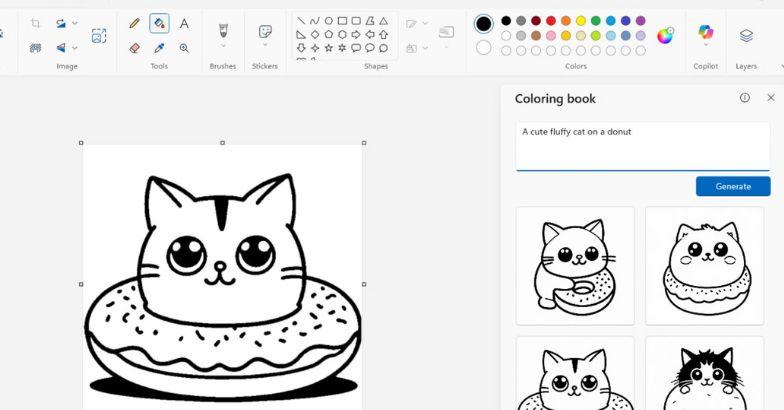
Task: Close the Coloring book panel
Action: point(770,98)
